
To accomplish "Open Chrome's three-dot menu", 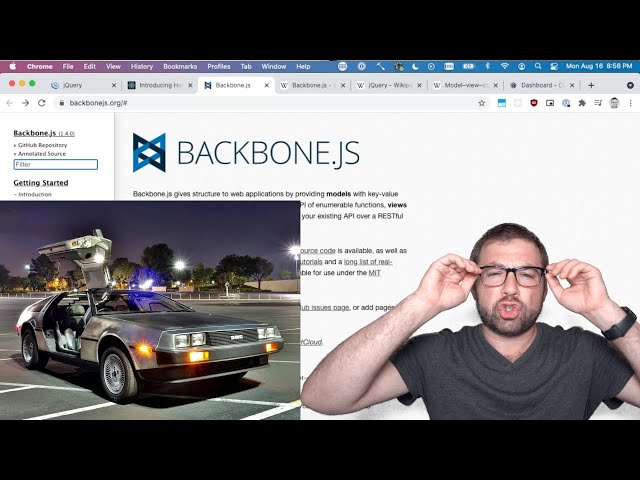I will tap(630, 103).
